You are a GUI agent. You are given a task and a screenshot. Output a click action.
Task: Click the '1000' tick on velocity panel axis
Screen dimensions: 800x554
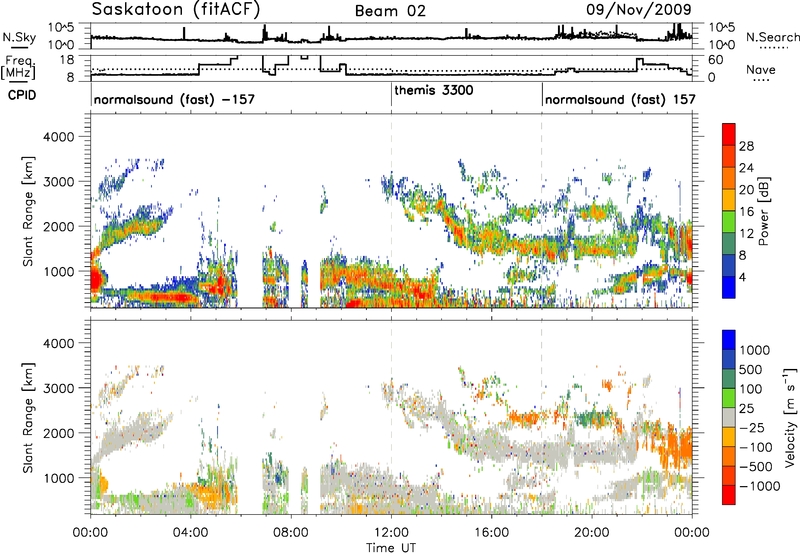coord(58,478)
